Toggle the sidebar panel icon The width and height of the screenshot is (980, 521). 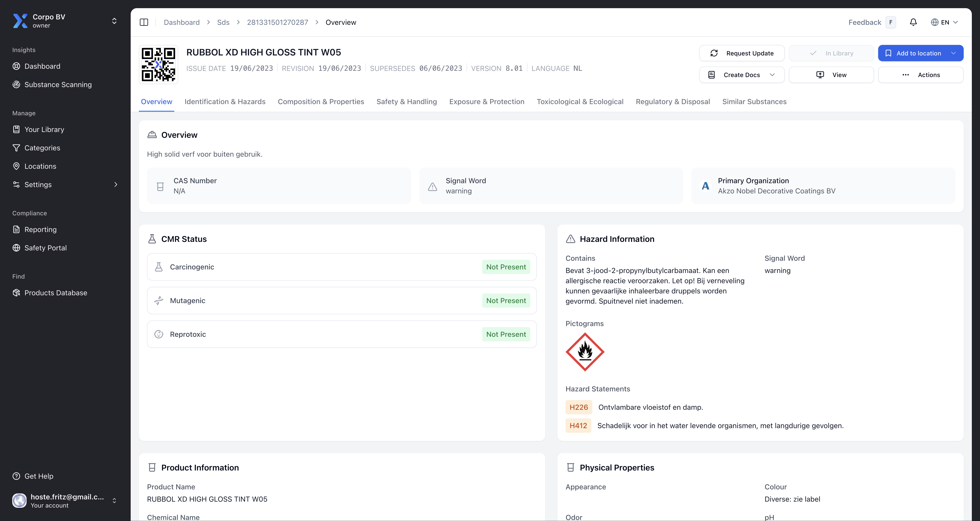[x=144, y=22]
